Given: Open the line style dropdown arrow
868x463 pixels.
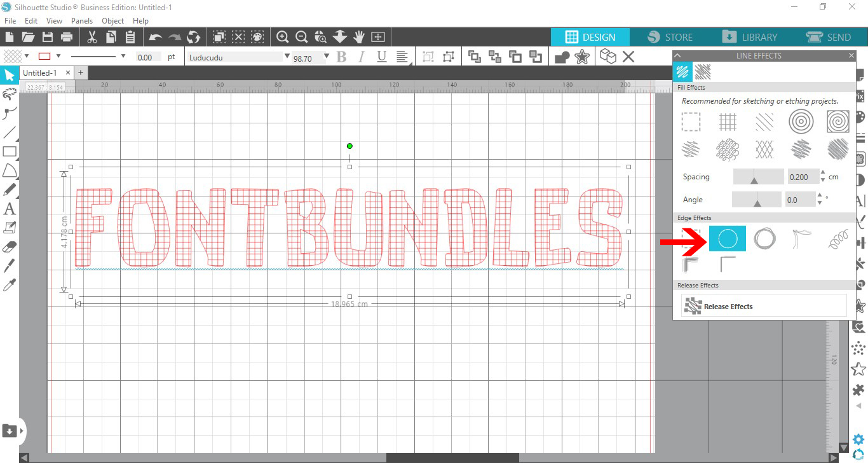Looking at the screenshot, I should point(123,56).
